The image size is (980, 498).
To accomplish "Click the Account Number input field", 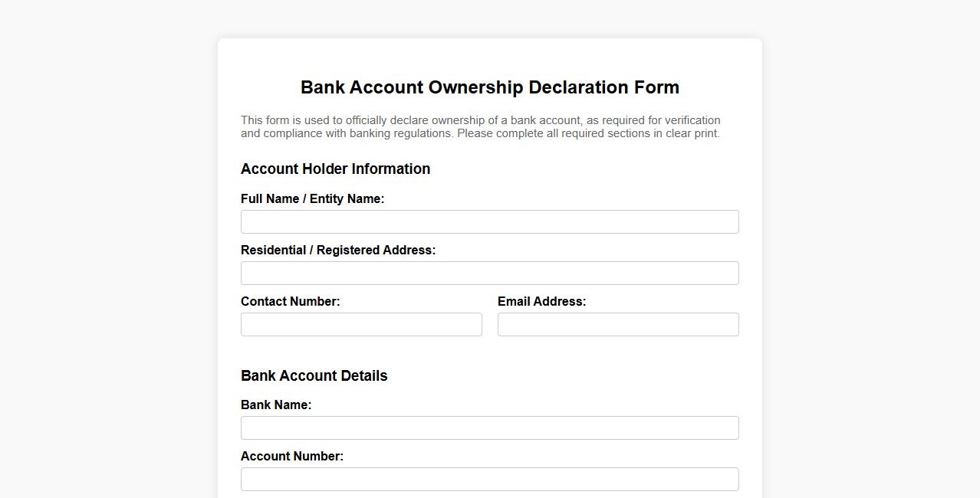I will coord(489,479).
